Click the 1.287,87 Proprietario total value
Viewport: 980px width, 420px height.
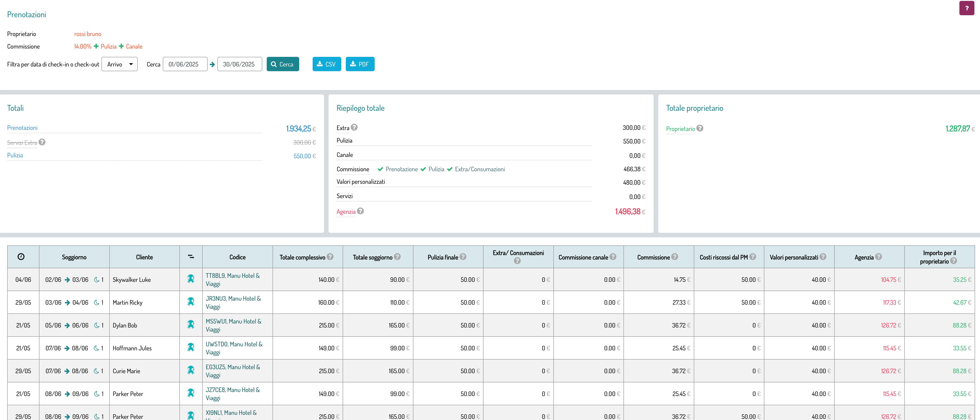(x=958, y=129)
